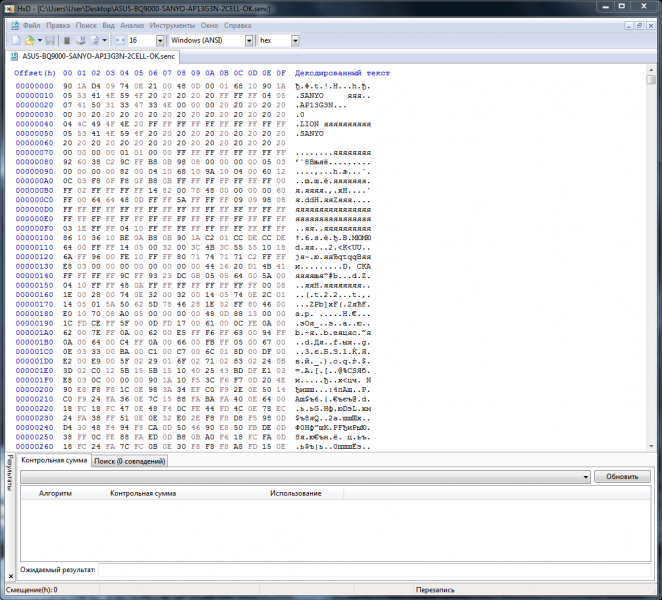Image resolution: width=662 pixels, height=600 pixels.
Task: Open a file with the folder icon
Action: [x=29, y=41]
